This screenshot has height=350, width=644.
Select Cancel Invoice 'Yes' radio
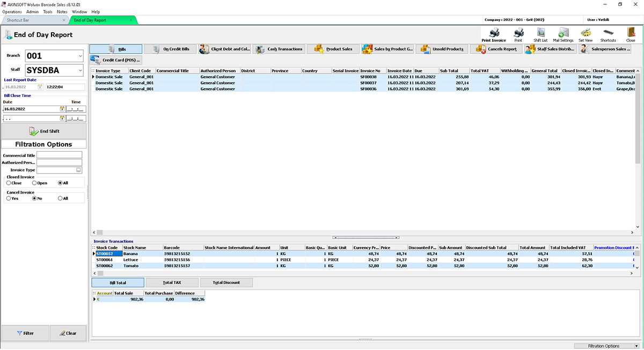(9, 198)
